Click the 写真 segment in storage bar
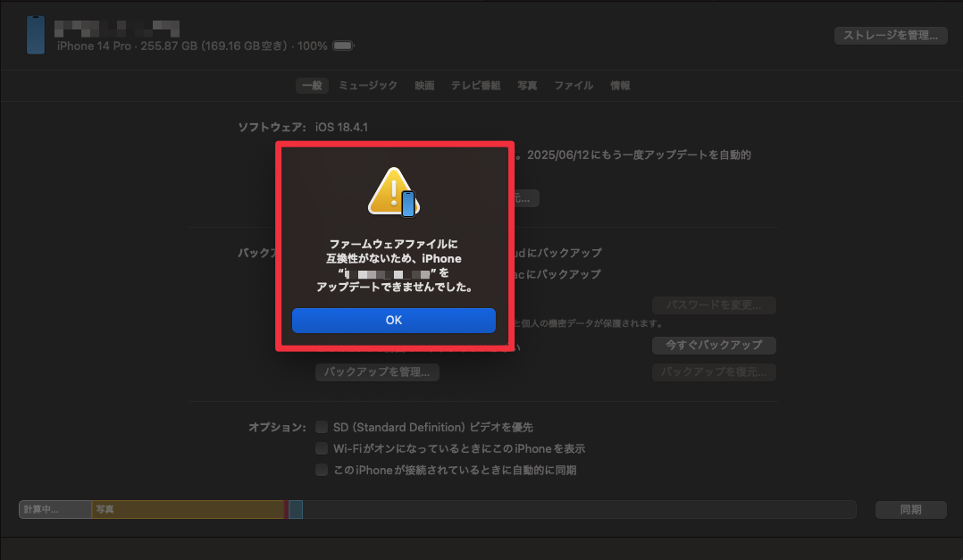This screenshot has height=560, width=963. (188, 509)
